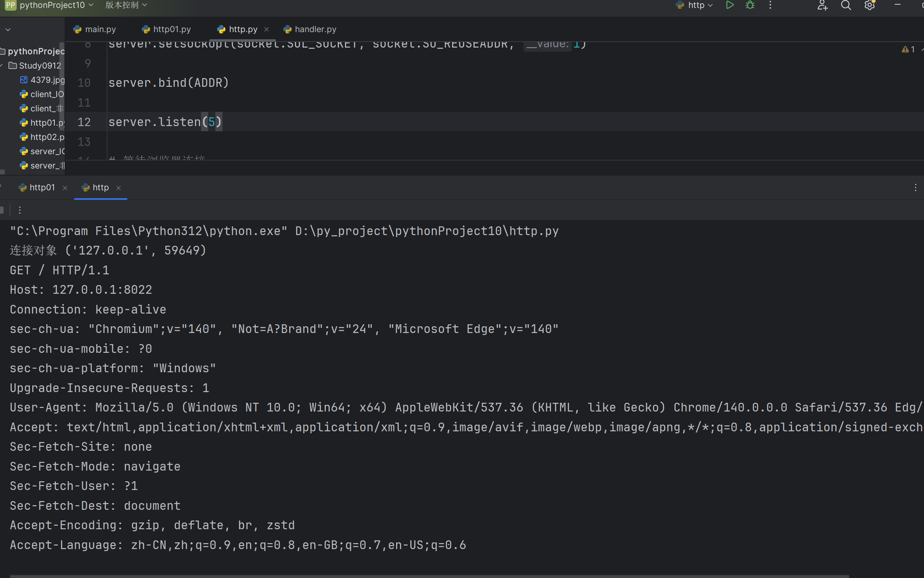Click the console horizontal scrollbar
The width and height of the screenshot is (924, 578).
[x=429, y=576]
